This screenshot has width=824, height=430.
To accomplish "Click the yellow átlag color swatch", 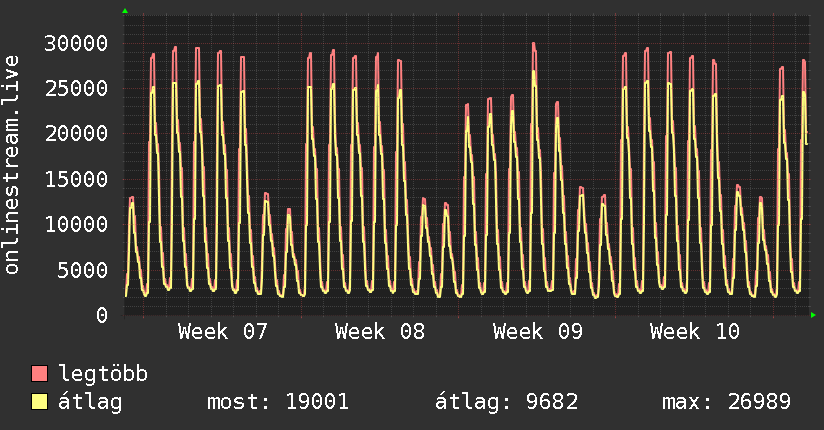I will 40,402.
